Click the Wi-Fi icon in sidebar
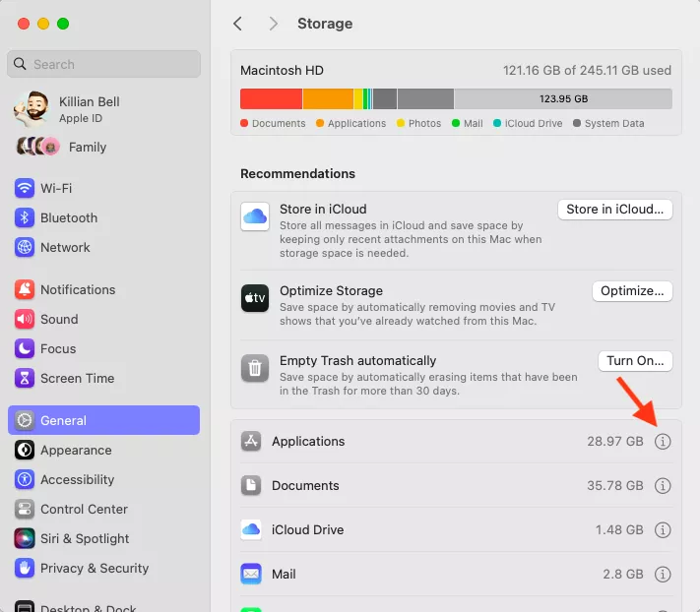 [x=25, y=189]
